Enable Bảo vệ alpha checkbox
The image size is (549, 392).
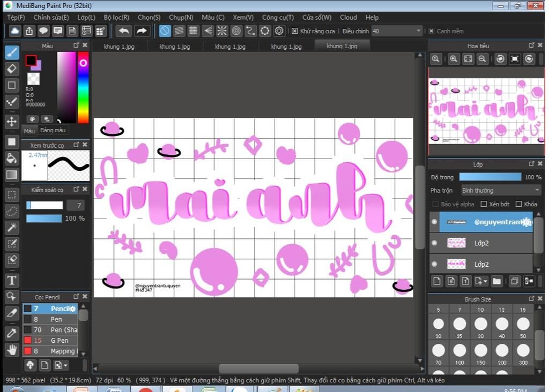[435, 204]
